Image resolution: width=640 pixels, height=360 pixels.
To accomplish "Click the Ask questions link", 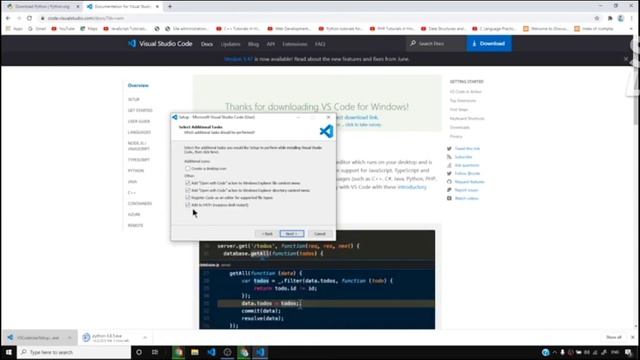I will click(467, 165).
